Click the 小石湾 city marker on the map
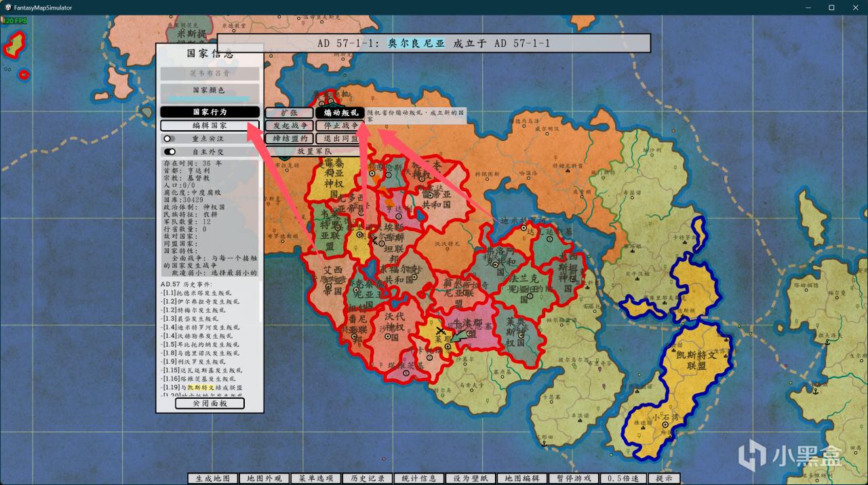The width and height of the screenshot is (868, 485). coord(666,425)
